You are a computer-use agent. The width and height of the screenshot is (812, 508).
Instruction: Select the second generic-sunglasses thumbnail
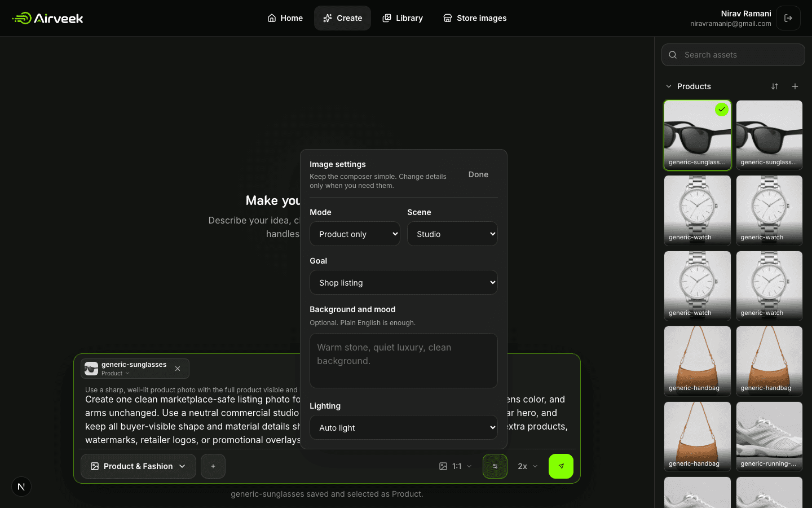tap(769, 135)
